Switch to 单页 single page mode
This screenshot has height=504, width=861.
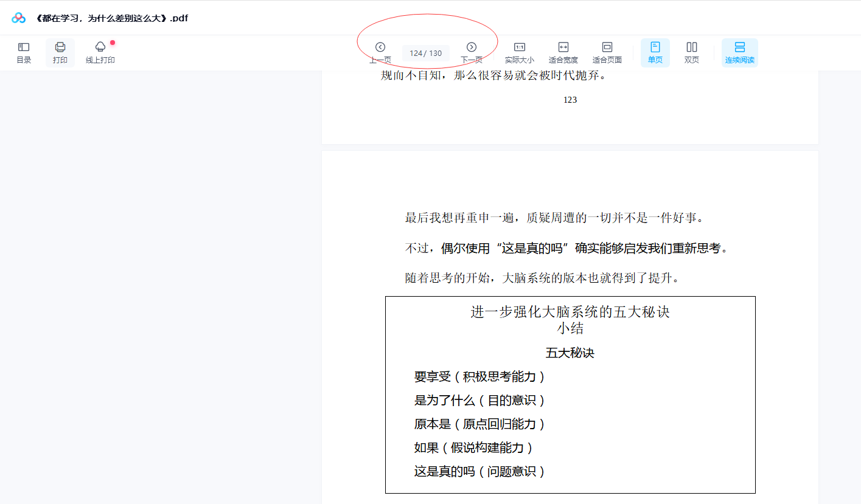click(x=655, y=52)
